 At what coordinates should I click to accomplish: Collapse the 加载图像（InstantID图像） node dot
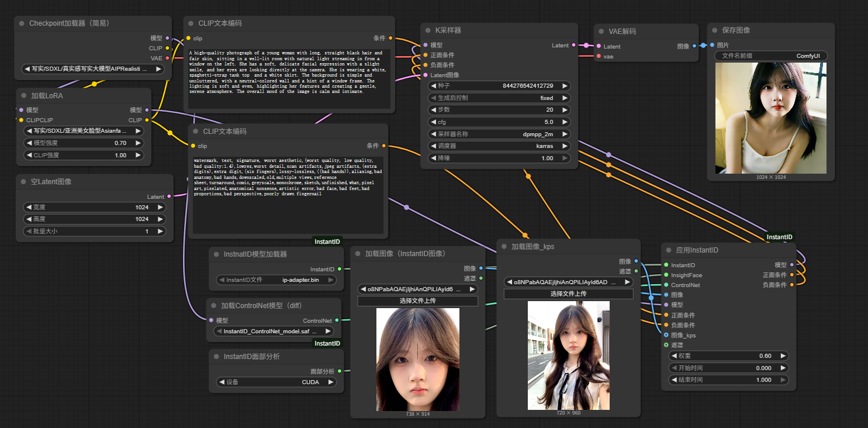[358, 254]
